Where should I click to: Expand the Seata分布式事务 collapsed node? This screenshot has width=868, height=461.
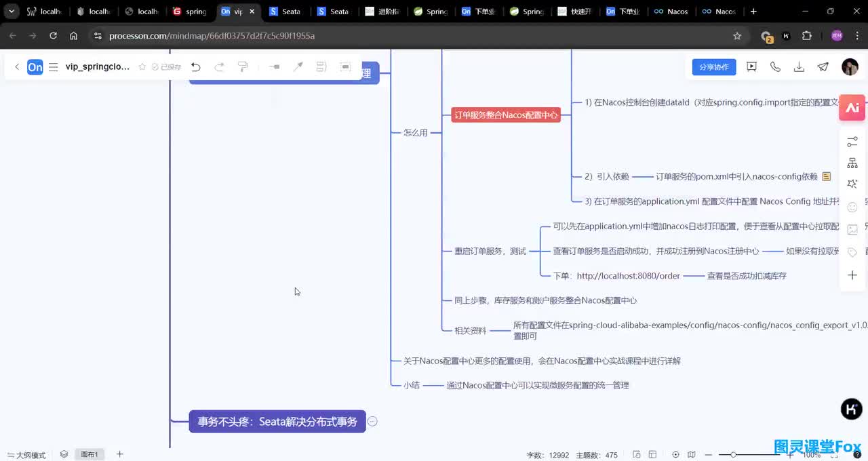372,422
